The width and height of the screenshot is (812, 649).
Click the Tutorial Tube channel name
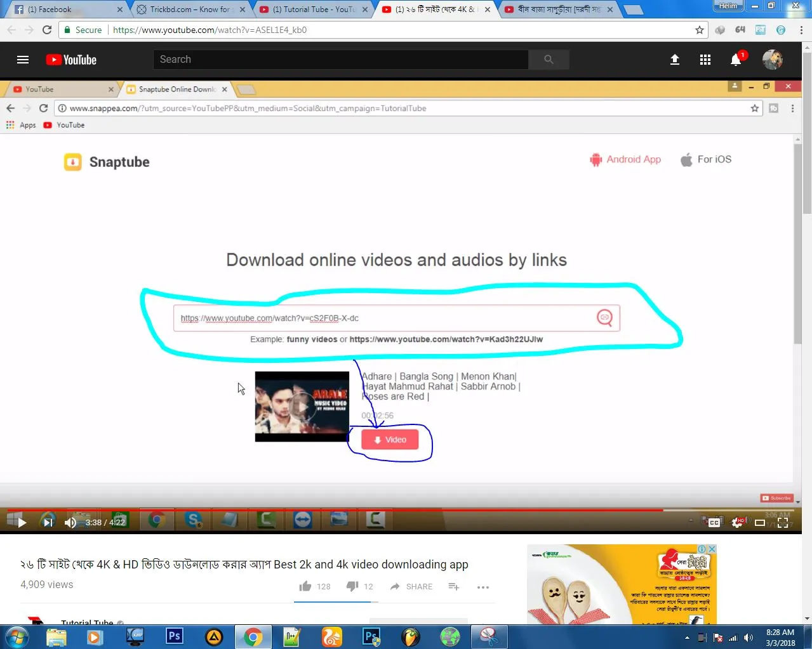click(87, 622)
